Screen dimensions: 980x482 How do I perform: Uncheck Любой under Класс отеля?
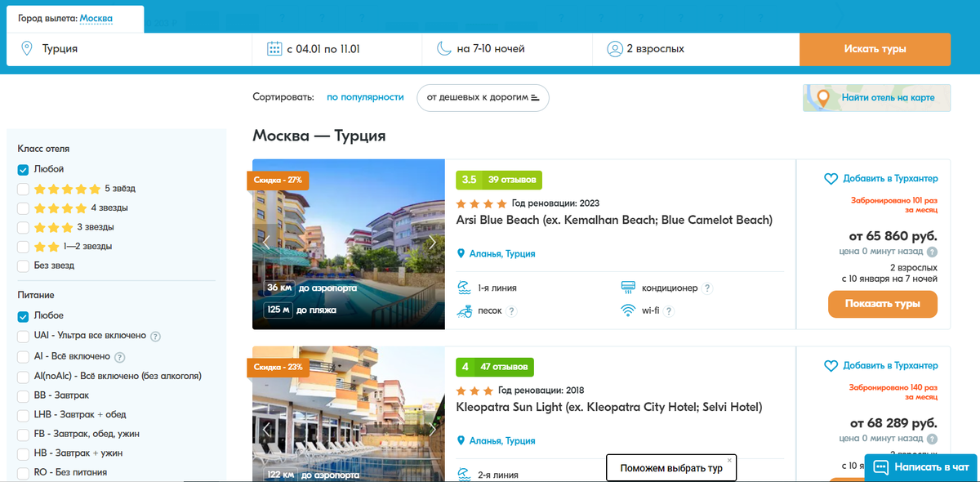pyautogui.click(x=23, y=169)
